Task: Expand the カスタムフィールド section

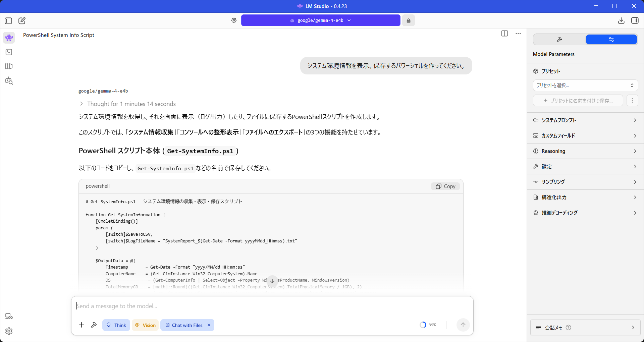Action: tap(585, 136)
